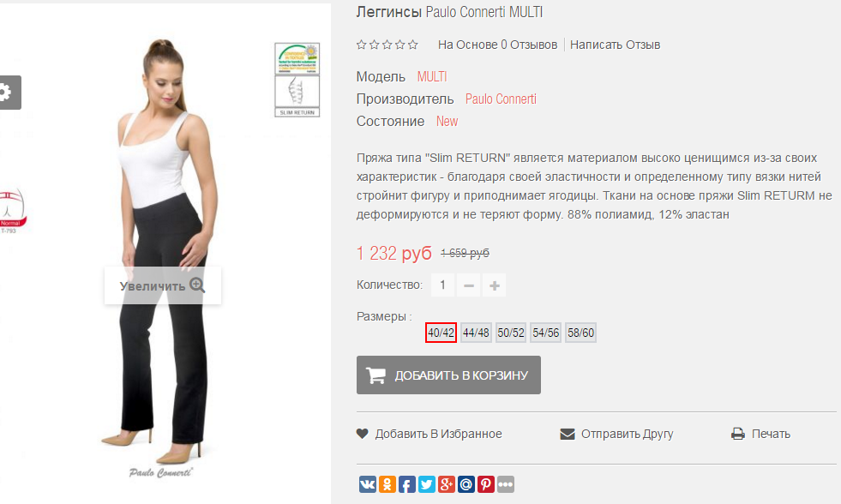Share on Facebook icon
The width and height of the screenshot is (841, 504).
pyautogui.click(x=407, y=484)
